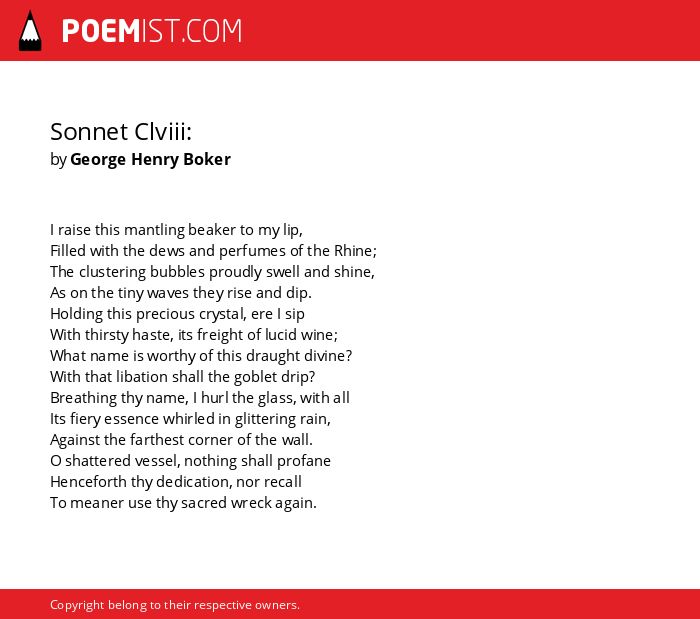This screenshot has height=619, width=700.
Task: Click the line 'With thirsty haste, its freight'
Action: pyautogui.click(x=194, y=335)
